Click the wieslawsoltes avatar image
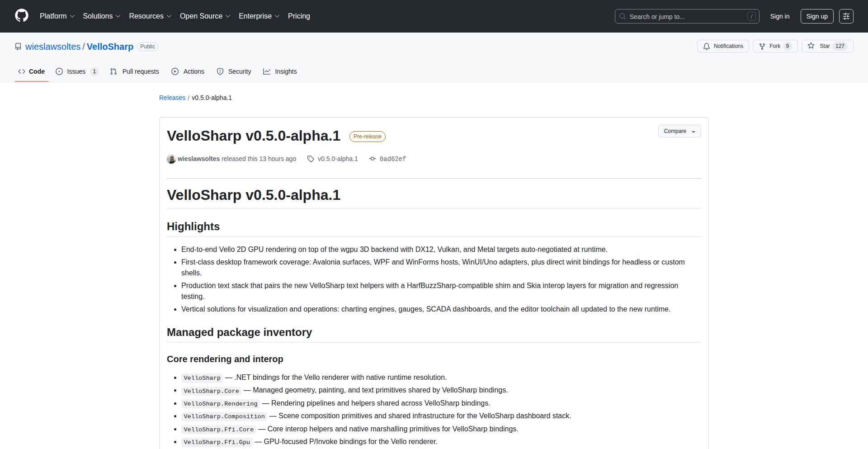 171,159
